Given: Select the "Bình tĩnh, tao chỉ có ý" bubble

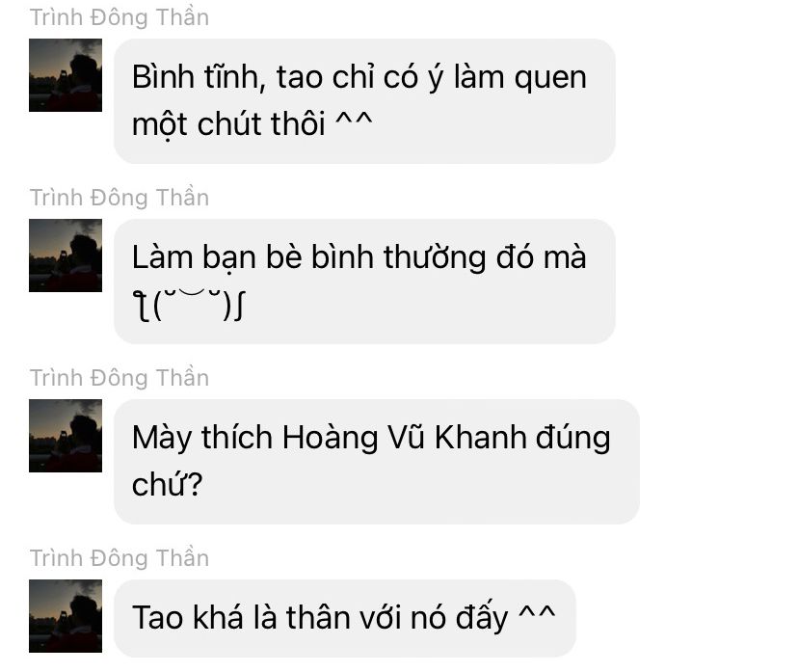Looking at the screenshot, I should click(364, 101).
